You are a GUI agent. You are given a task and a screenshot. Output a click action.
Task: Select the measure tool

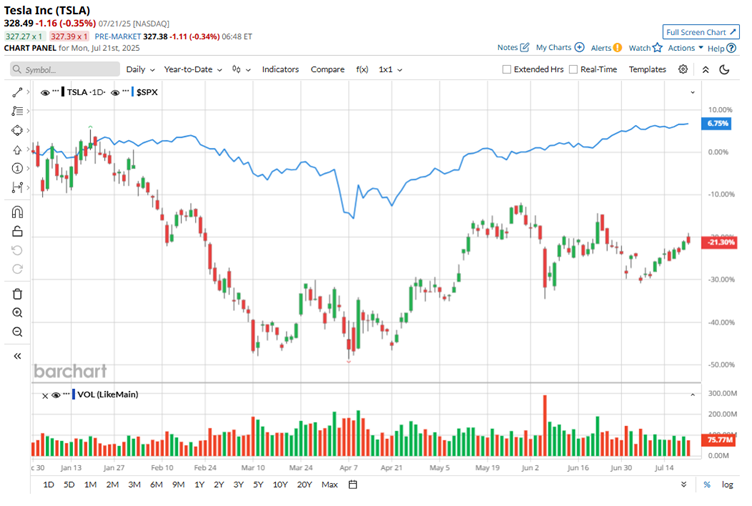[x=17, y=188]
